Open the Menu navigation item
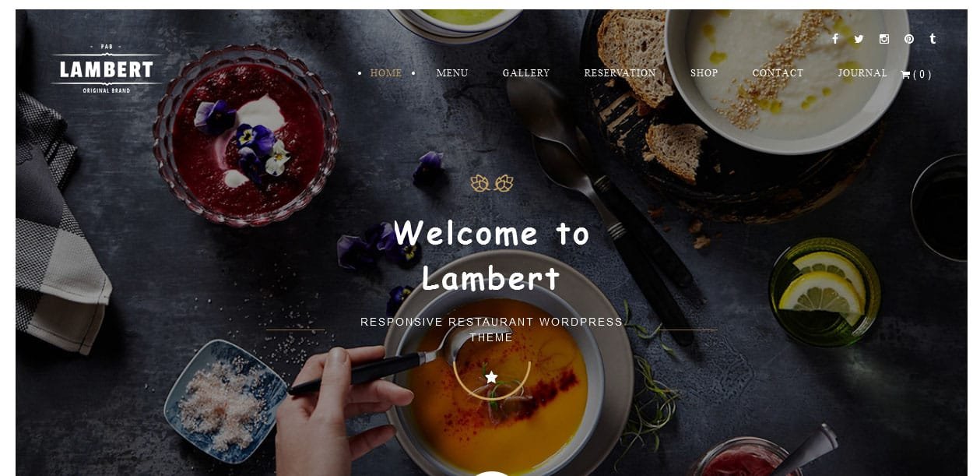This screenshot has width=980, height=476. pos(452,73)
